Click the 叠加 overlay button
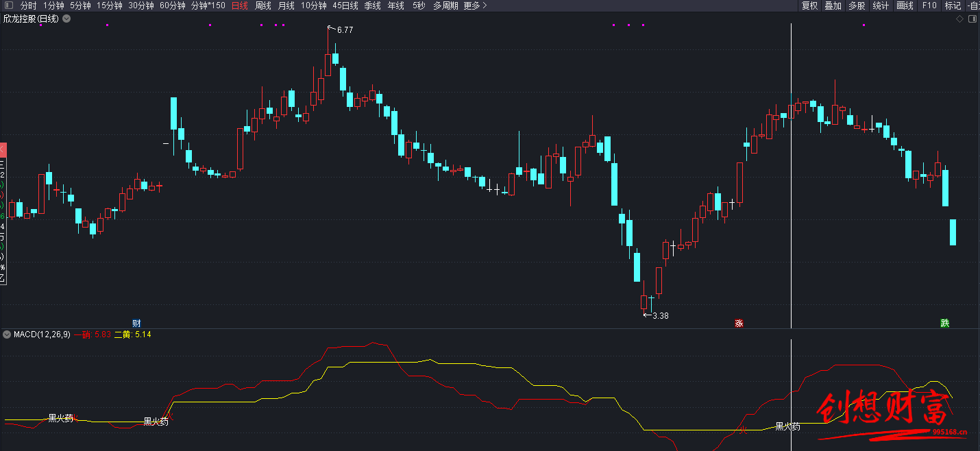Viewport: 980px width, 451px height. [833, 5]
